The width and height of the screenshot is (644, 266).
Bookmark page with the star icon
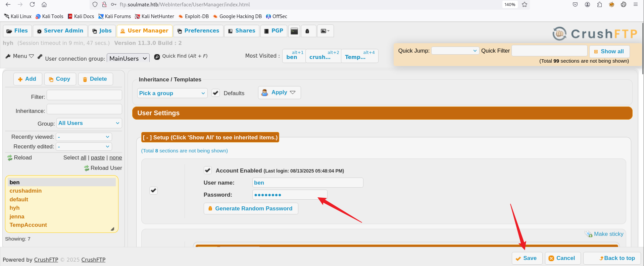pyautogui.click(x=525, y=5)
